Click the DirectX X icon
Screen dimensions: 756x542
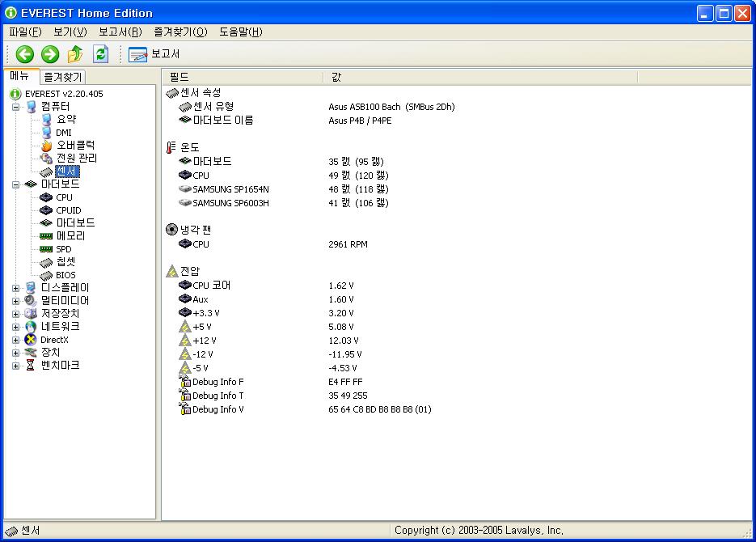[31, 340]
